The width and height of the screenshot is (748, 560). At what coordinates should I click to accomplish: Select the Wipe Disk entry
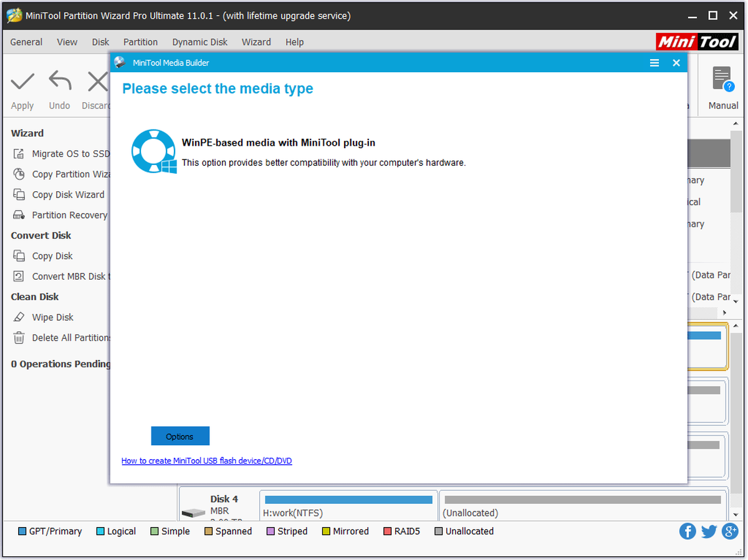coord(53,317)
